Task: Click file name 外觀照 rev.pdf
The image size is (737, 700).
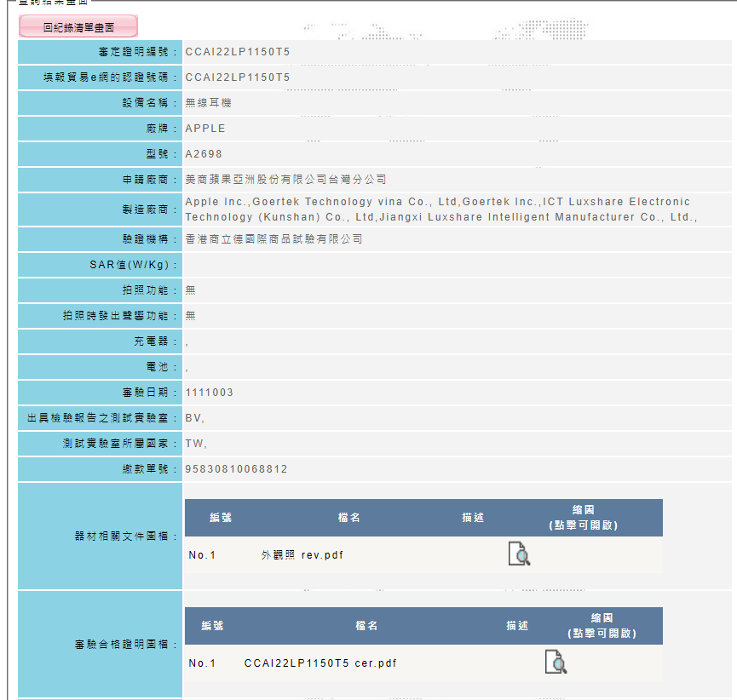Action: click(x=302, y=555)
